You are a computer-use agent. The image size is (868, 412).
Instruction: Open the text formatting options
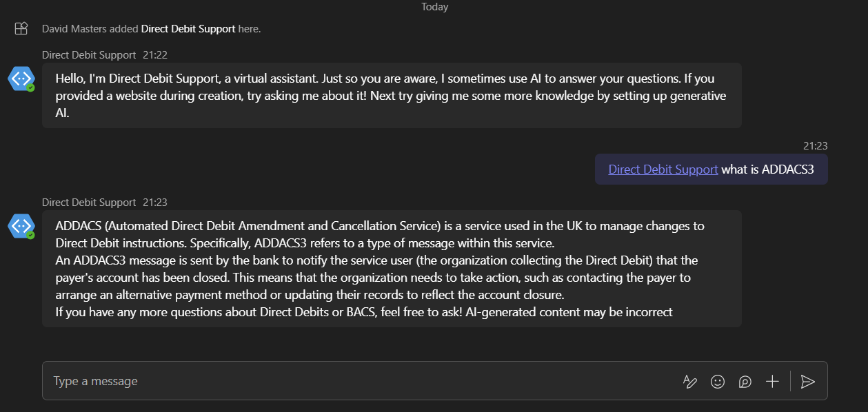pyautogui.click(x=690, y=381)
